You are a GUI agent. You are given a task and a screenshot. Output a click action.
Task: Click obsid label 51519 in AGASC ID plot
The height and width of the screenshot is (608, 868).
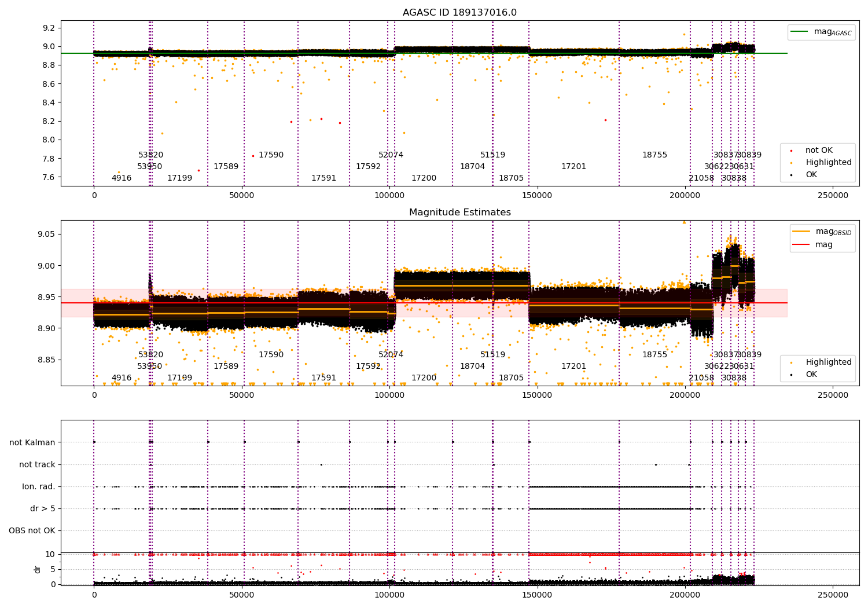pos(493,155)
